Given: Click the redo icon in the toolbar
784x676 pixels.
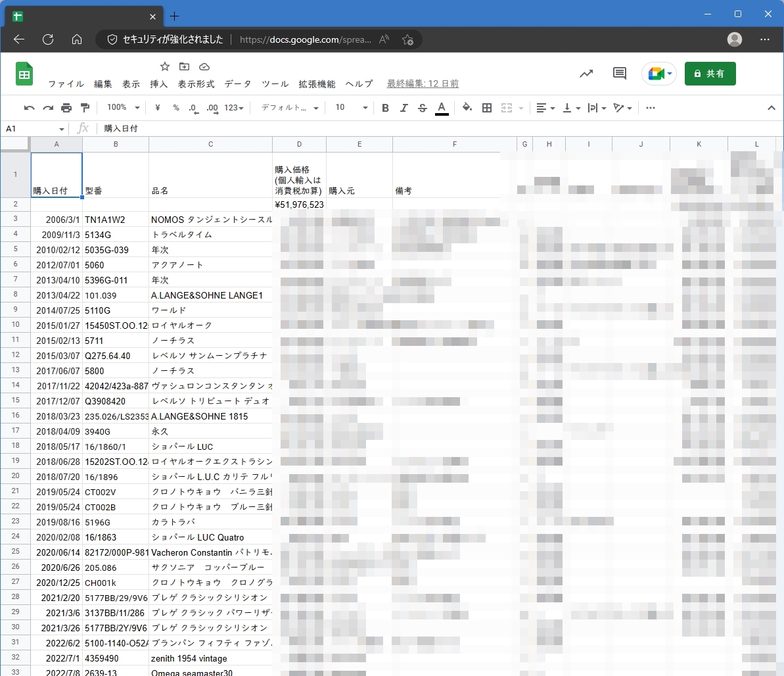Looking at the screenshot, I should click(47, 108).
